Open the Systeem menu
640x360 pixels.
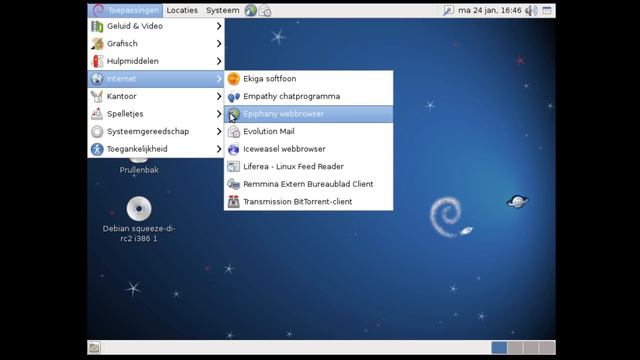(222, 10)
